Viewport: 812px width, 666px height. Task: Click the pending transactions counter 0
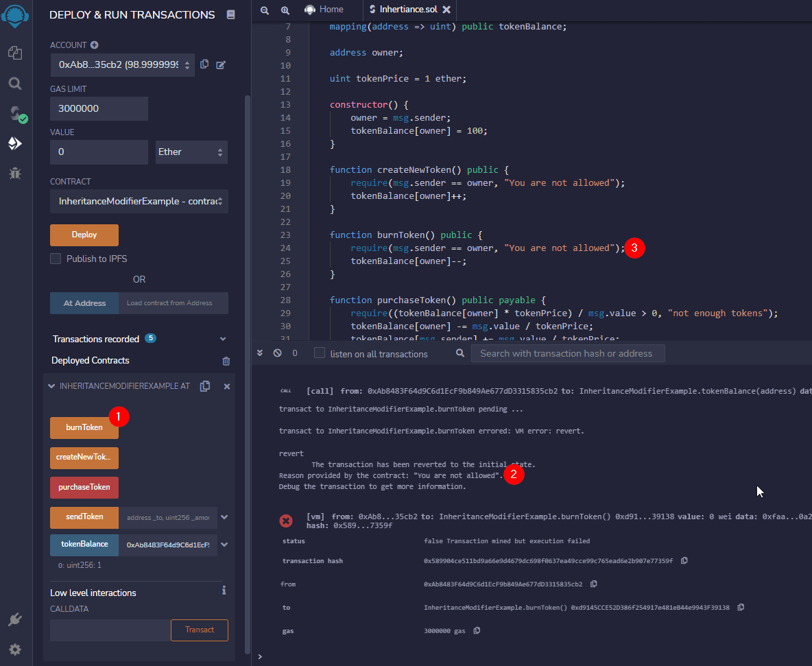[x=295, y=353]
